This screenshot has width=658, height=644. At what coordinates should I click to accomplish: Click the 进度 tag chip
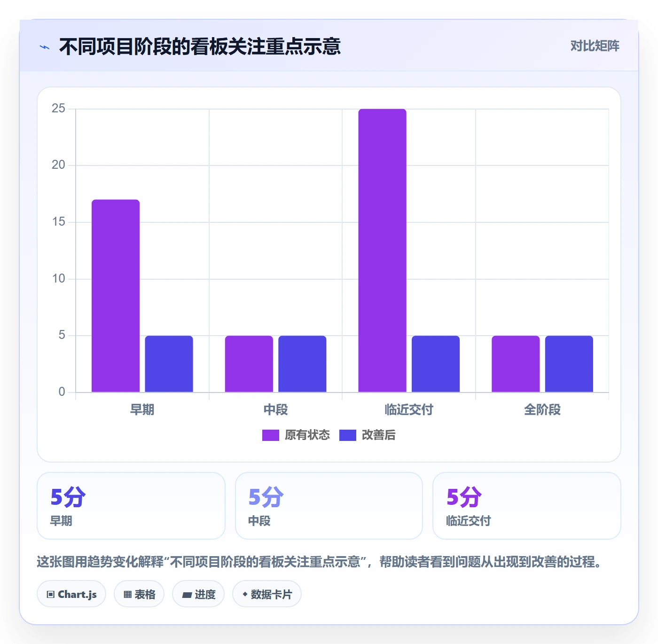coord(198,594)
